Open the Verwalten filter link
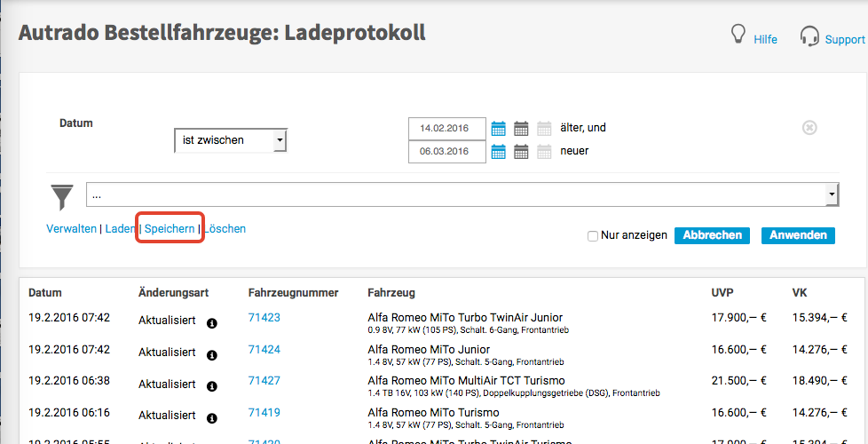868x444 pixels. [x=71, y=229]
